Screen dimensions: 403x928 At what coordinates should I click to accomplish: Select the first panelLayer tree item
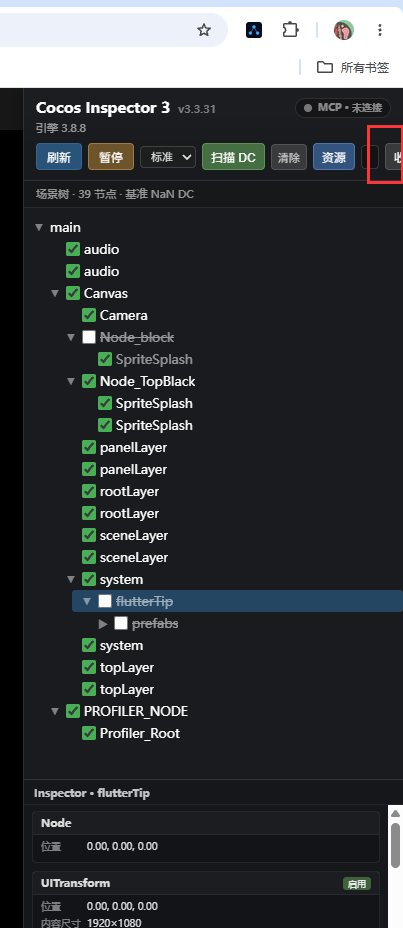pos(133,447)
